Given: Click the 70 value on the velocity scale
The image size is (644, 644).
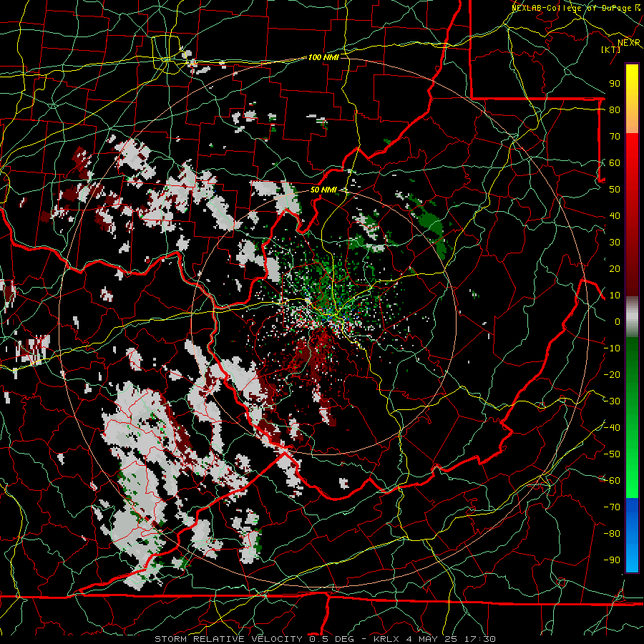Looking at the screenshot, I should coord(615,137).
